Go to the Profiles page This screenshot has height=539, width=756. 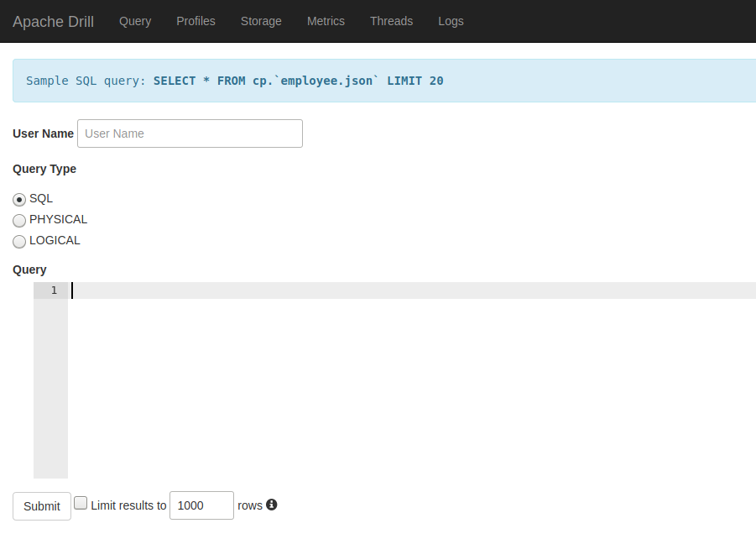pyautogui.click(x=196, y=21)
